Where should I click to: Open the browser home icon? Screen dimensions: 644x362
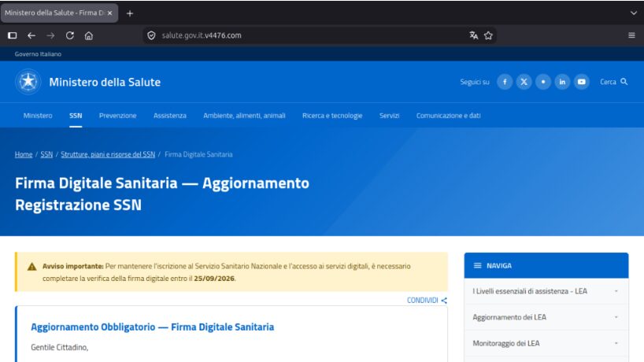89,35
